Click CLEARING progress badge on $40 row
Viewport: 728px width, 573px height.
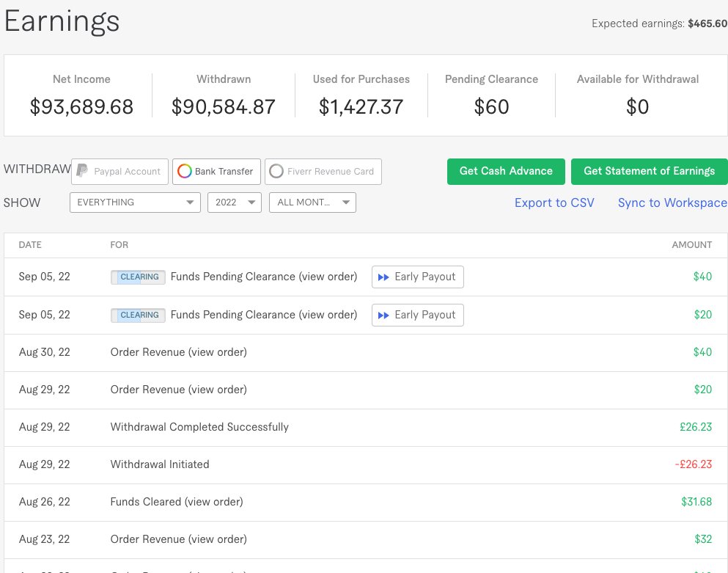click(x=138, y=277)
